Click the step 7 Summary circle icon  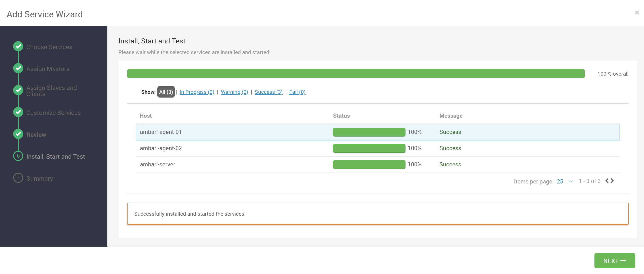click(18, 178)
